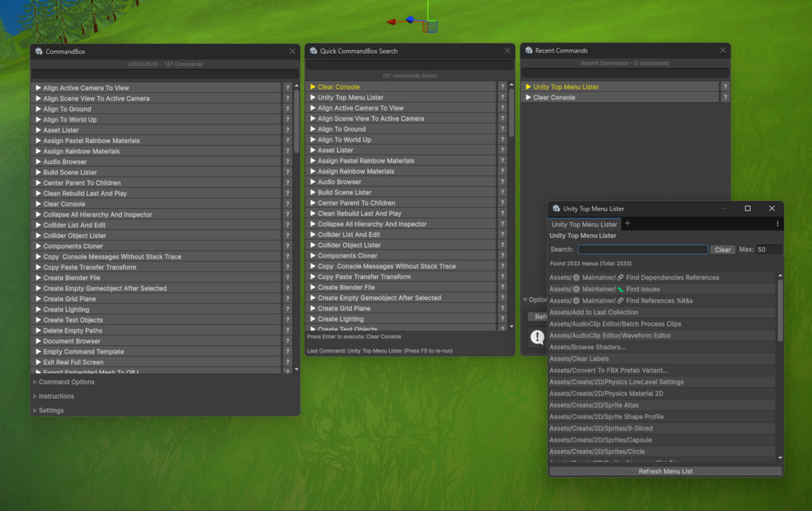The image size is (812, 511).
Task: Click the CommandBox window title icon
Action: (39, 51)
